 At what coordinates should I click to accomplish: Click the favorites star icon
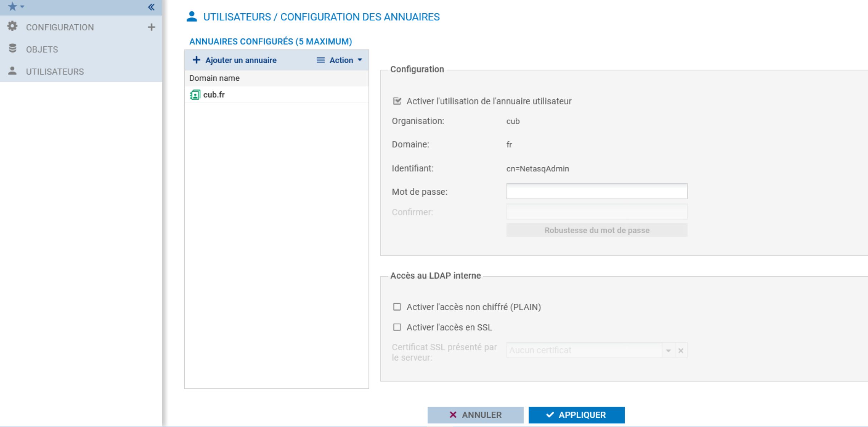(x=12, y=6)
